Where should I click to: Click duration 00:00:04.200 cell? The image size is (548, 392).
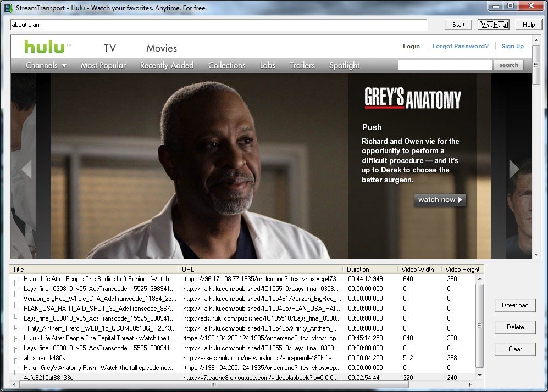pyautogui.click(x=365, y=358)
